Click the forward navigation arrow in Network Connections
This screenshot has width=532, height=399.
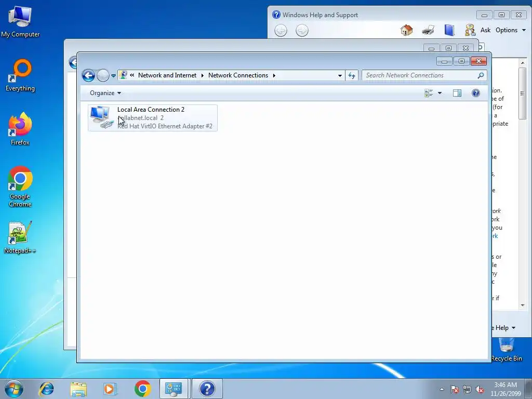click(103, 75)
